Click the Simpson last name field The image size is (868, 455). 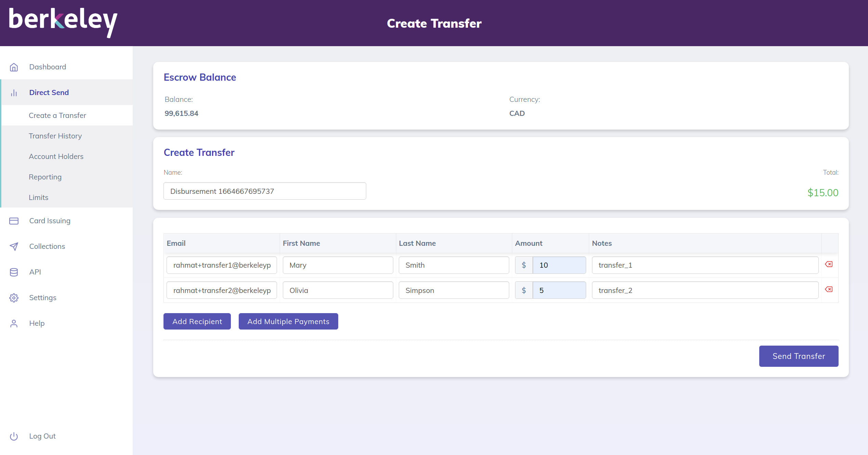coord(454,290)
